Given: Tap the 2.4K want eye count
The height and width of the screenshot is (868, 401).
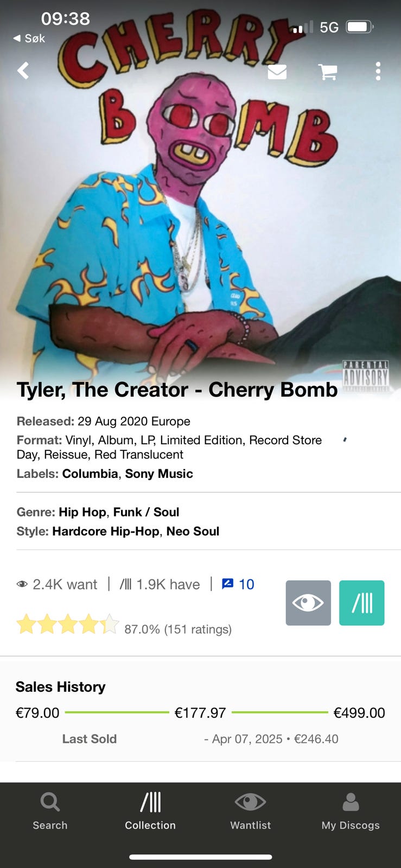Looking at the screenshot, I should tap(57, 584).
